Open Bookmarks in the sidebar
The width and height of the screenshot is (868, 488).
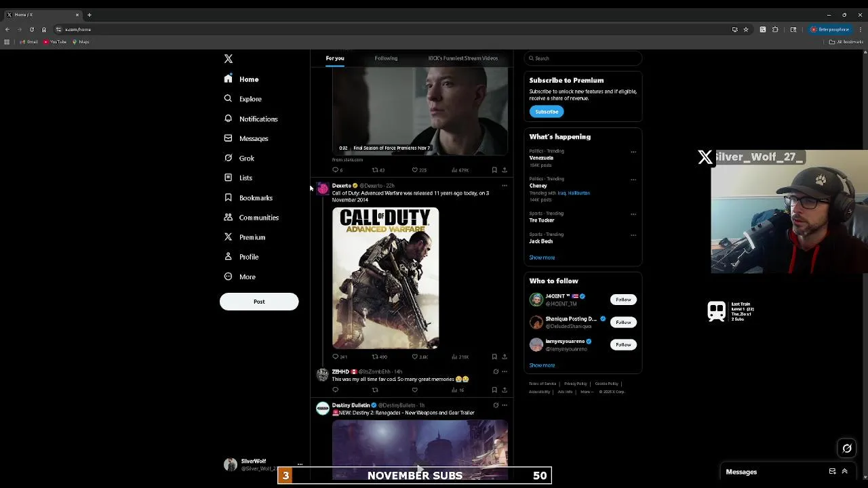(249, 197)
